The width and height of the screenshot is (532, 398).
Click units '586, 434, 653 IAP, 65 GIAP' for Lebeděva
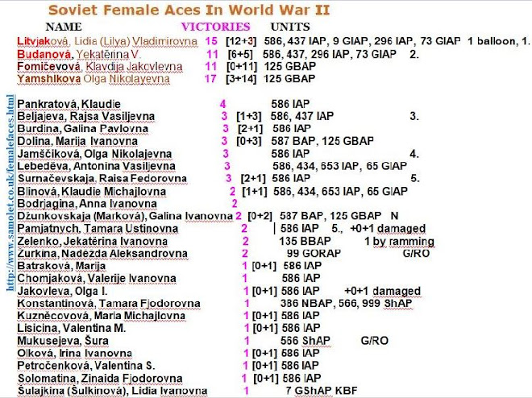[339, 166]
